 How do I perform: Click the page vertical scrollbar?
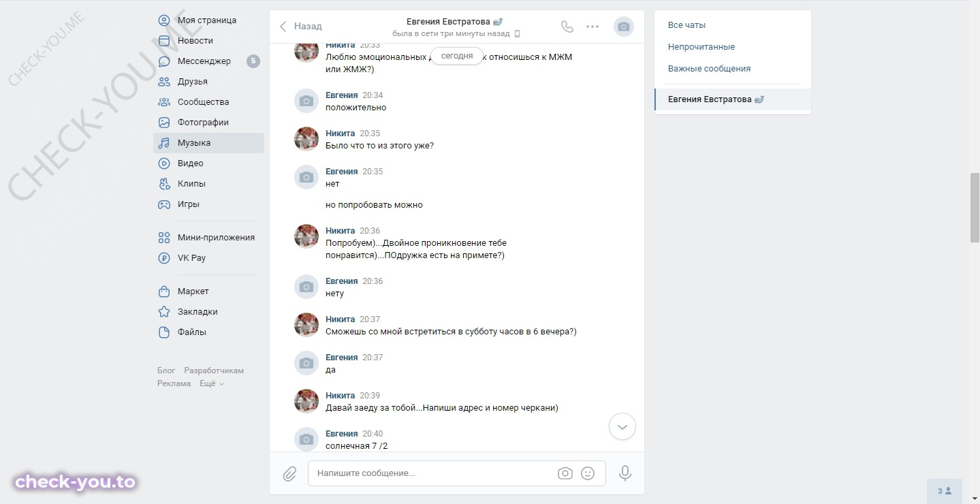975,208
